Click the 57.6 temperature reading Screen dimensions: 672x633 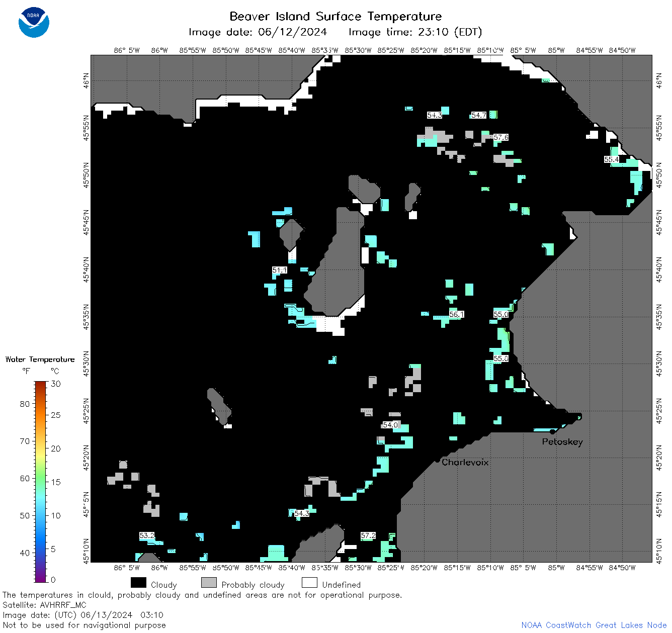click(501, 137)
